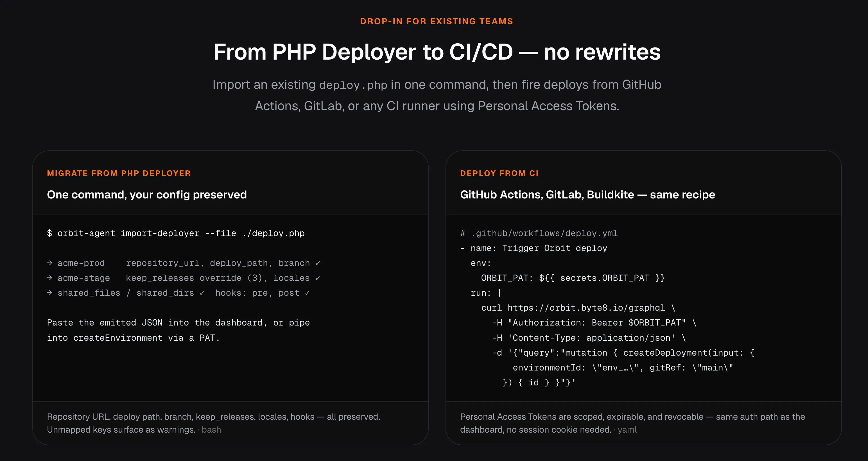Click the 'env:' line in the YAML

481,263
